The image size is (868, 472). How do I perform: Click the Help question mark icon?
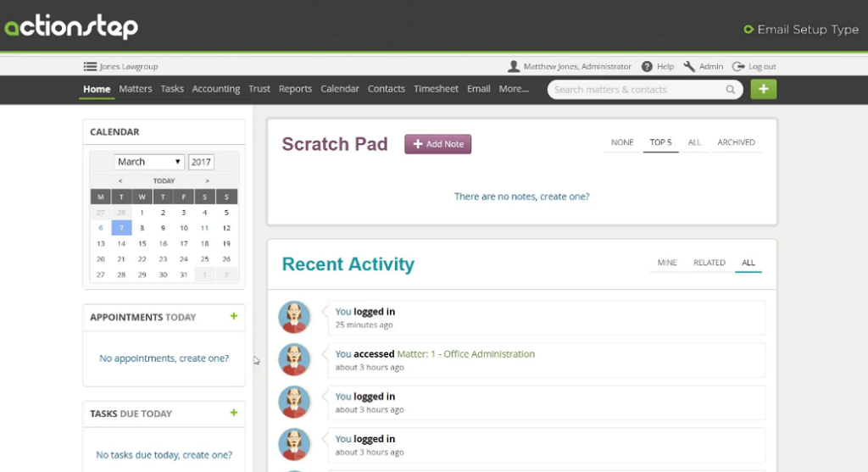coord(647,66)
